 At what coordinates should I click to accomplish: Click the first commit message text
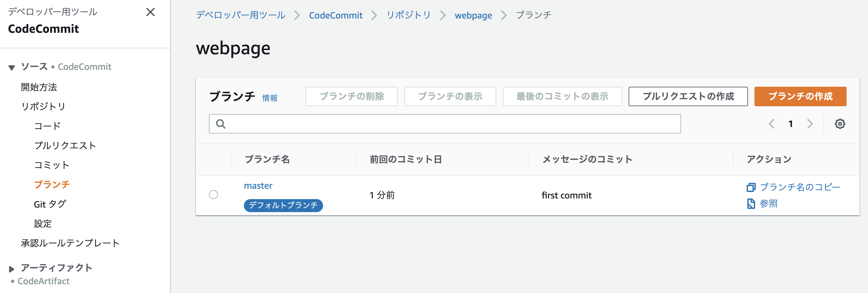click(566, 196)
